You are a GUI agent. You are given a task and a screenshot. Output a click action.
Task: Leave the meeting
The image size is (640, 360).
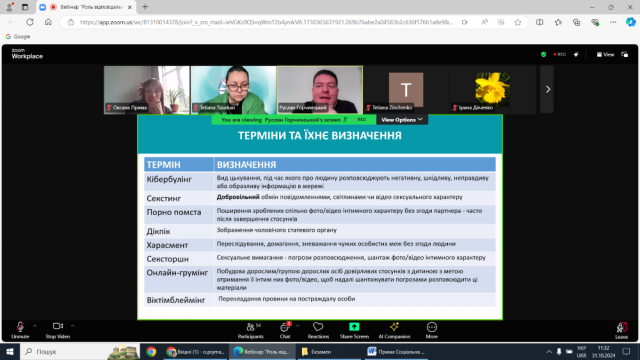(621, 331)
